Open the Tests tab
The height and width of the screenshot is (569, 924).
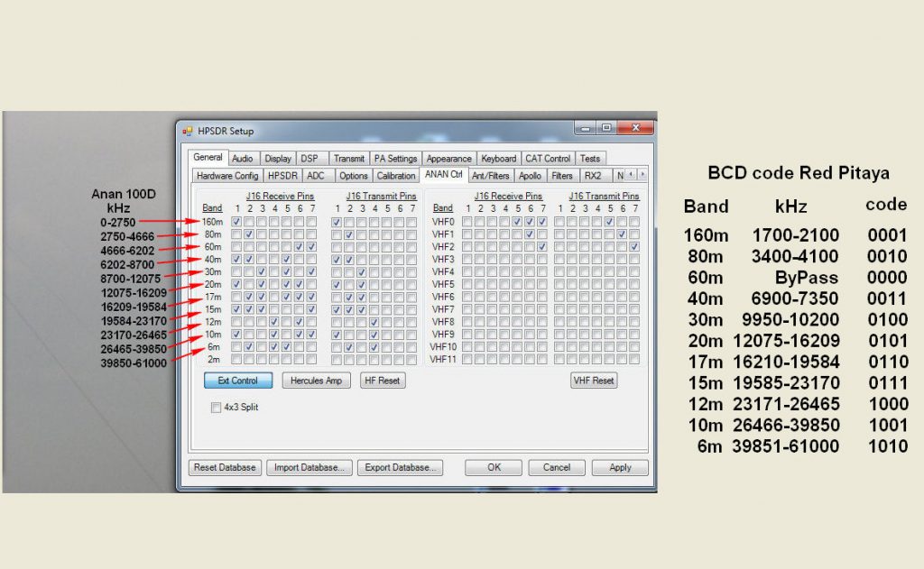pos(590,159)
